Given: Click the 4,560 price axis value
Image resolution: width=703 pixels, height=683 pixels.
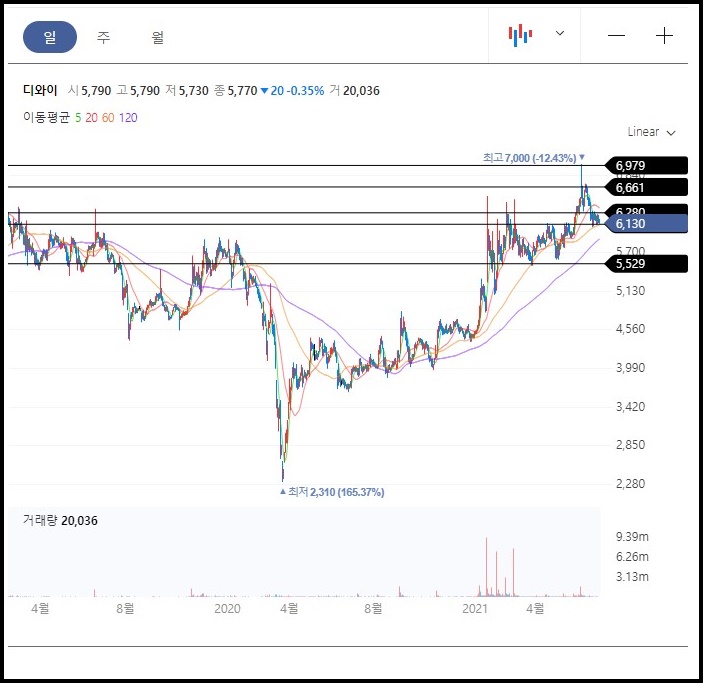Looking at the screenshot, I should pyautogui.click(x=630, y=329).
